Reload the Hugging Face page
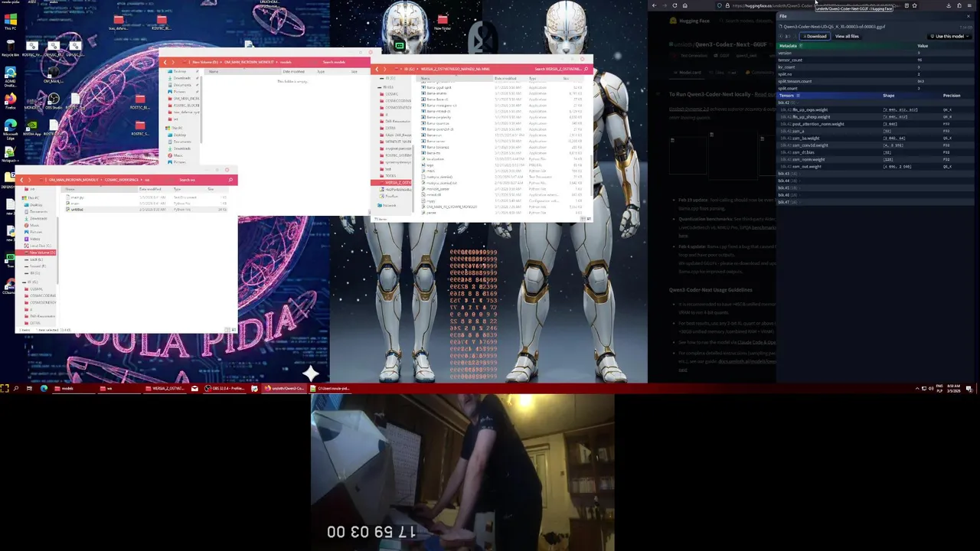Image resolution: width=980 pixels, height=551 pixels. 675,5
